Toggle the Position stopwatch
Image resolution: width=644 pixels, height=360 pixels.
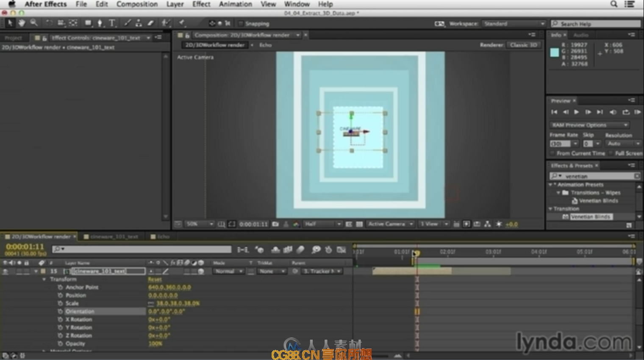60,295
